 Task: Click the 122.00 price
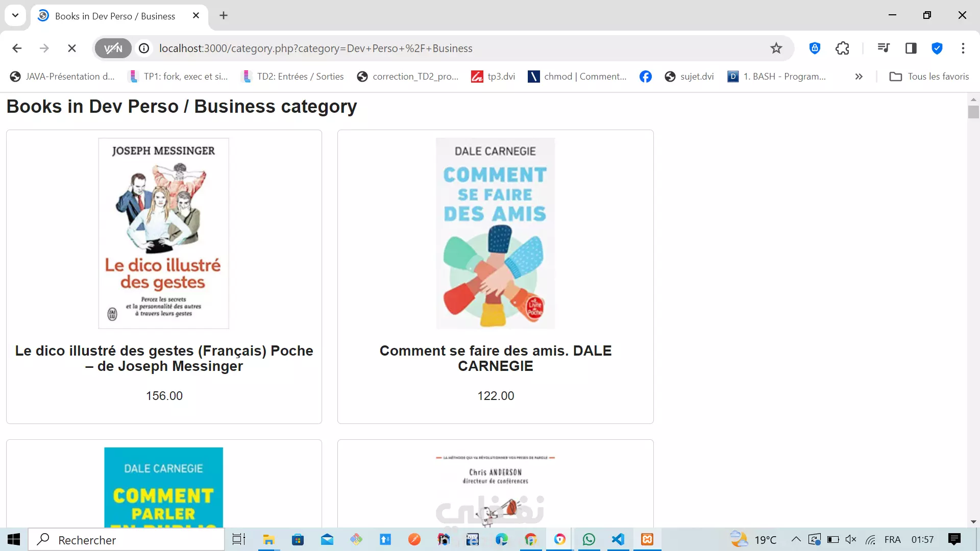tap(495, 396)
